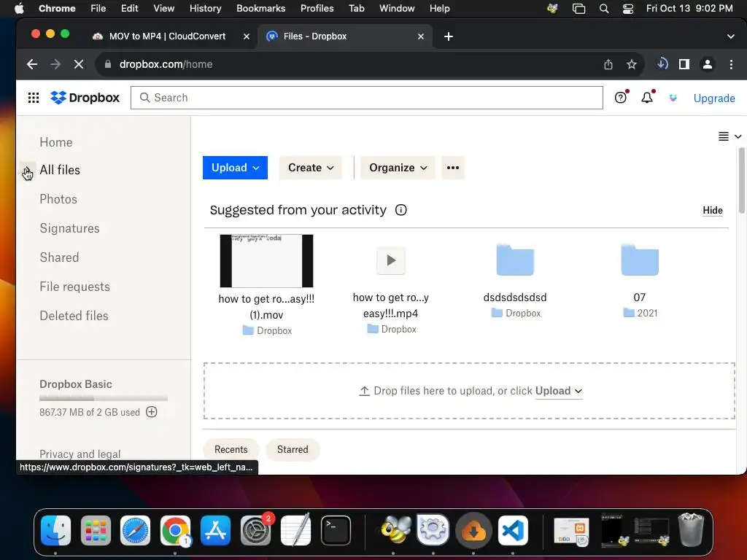747x560 pixels.
Task: Open the Trash in the dock
Action: pyautogui.click(x=691, y=529)
